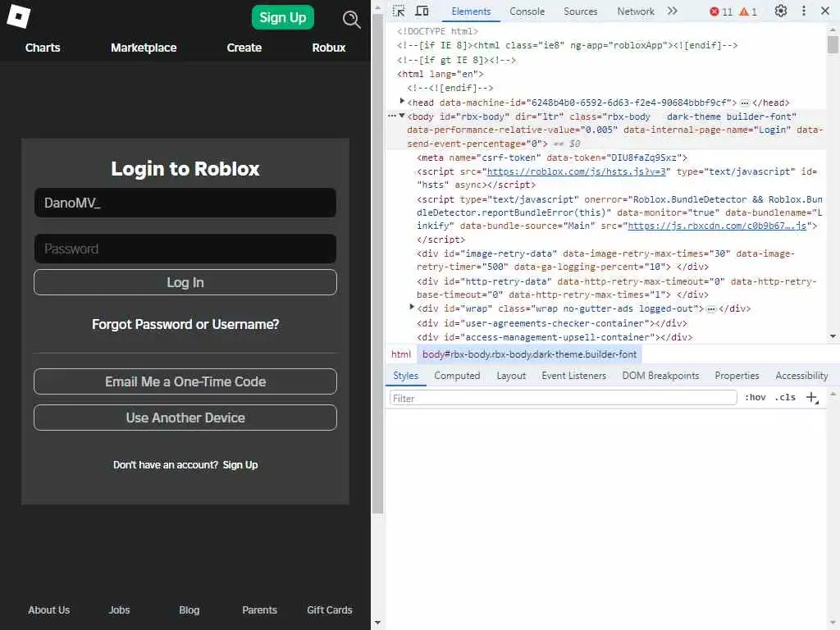
Task: Open the Event Listeners pane tab
Action: point(573,376)
